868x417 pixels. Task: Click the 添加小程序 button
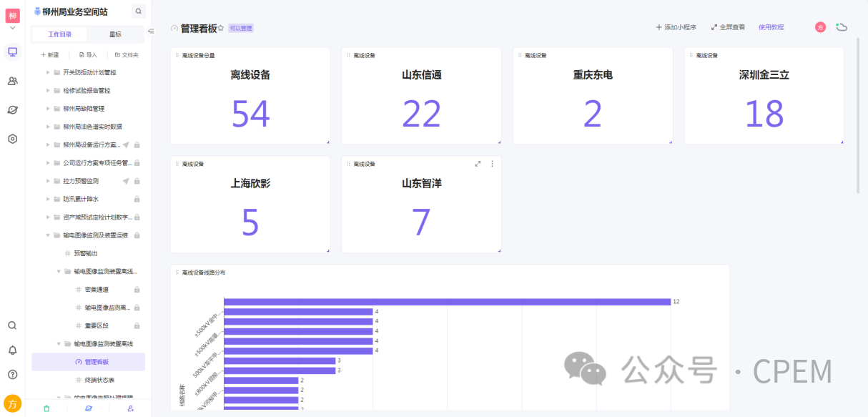click(x=676, y=27)
